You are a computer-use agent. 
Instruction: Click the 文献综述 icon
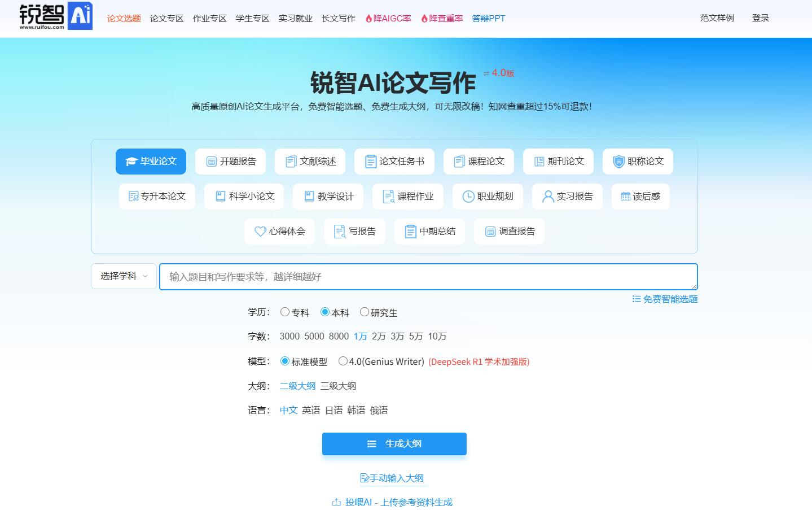(291, 162)
